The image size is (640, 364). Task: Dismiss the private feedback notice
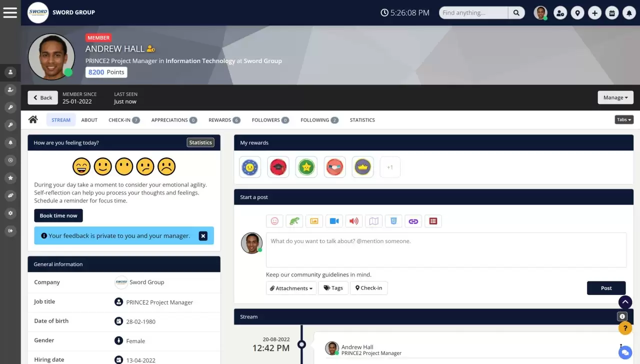pyautogui.click(x=203, y=235)
